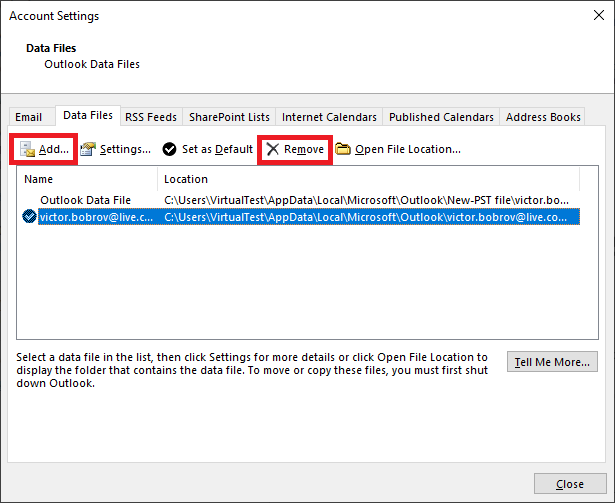The height and width of the screenshot is (503, 615).
Task: Switch to the RSS Feeds tab
Action: (151, 117)
